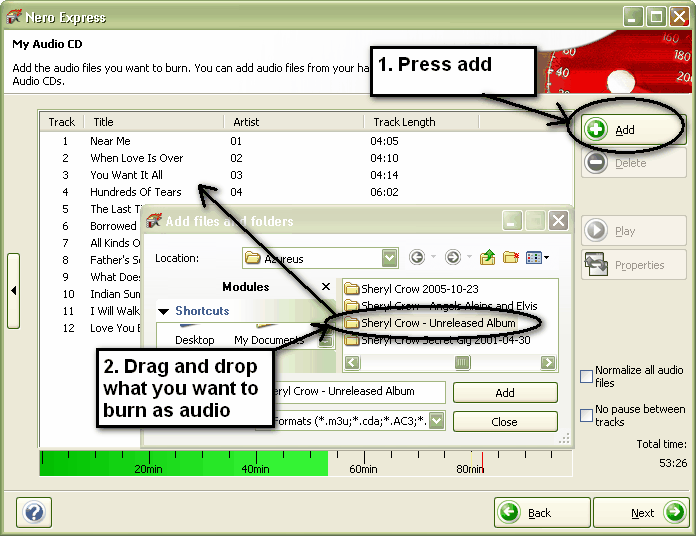Enable No pause between tracks checkbox
The image size is (696, 536).
click(586, 415)
